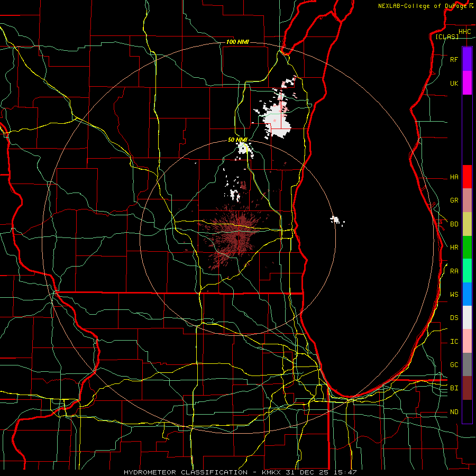476x476 pixels.
Task: Click the 100 NMI range ring label
Action: [x=237, y=42]
